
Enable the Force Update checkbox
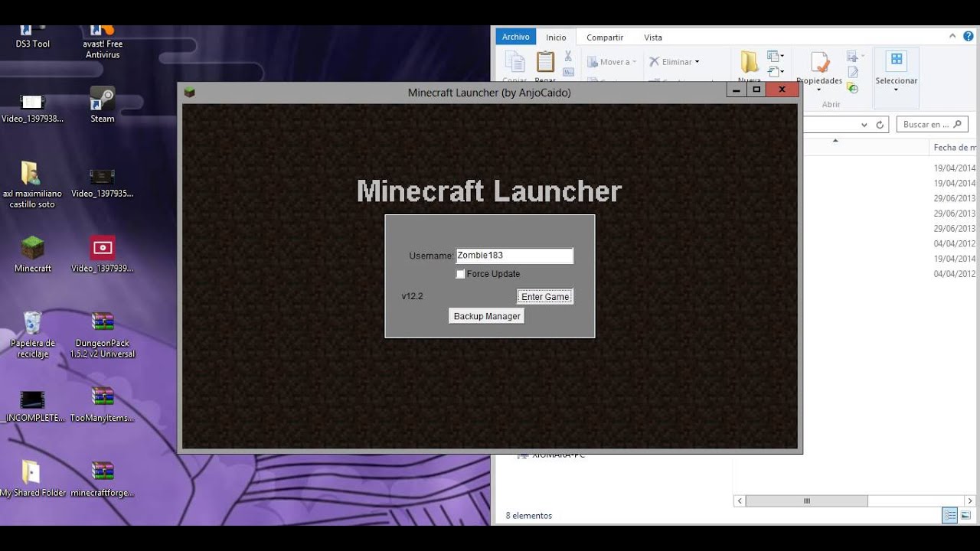460,274
